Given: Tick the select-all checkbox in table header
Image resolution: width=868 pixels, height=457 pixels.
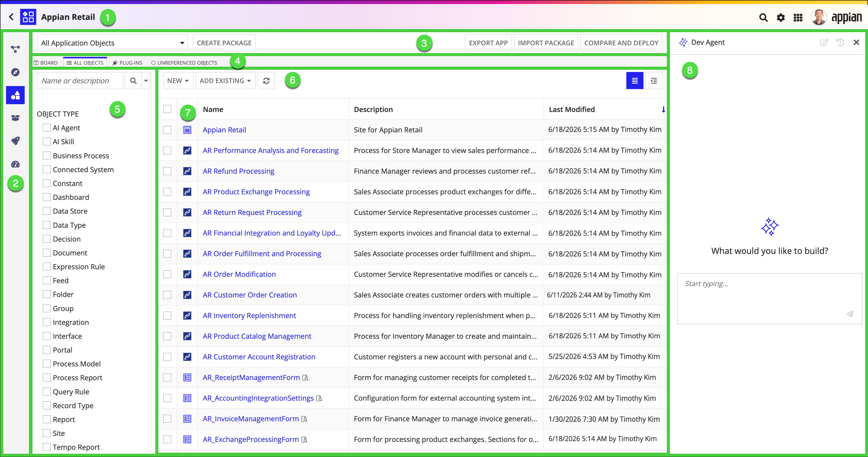Looking at the screenshot, I should click(x=167, y=109).
